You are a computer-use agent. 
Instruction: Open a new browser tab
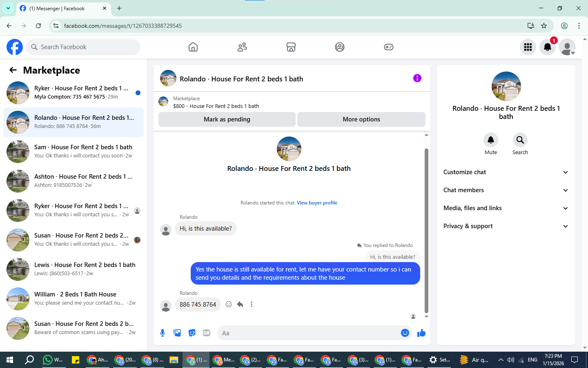click(119, 8)
